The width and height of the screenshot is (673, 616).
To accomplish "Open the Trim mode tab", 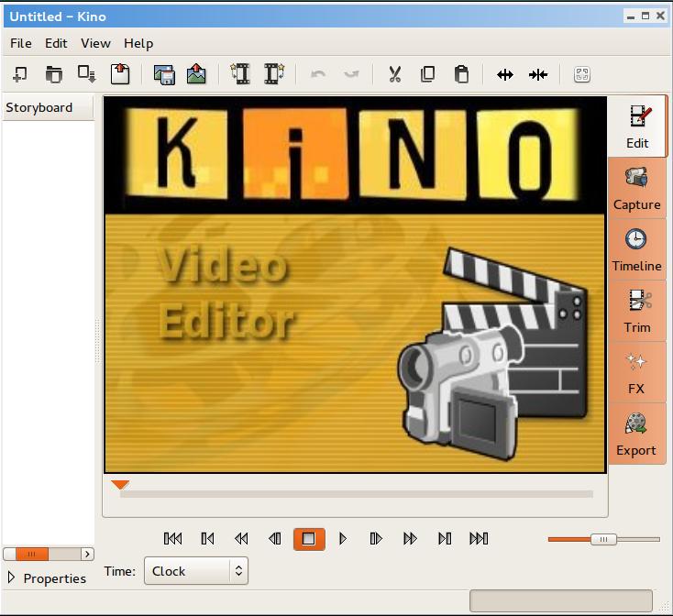I will (x=637, y=311).
